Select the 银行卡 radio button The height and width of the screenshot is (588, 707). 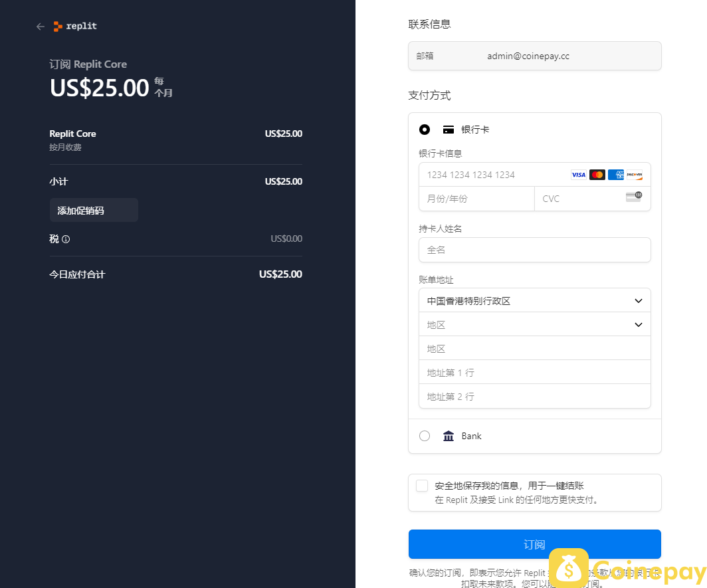click(x=425, y=130)
